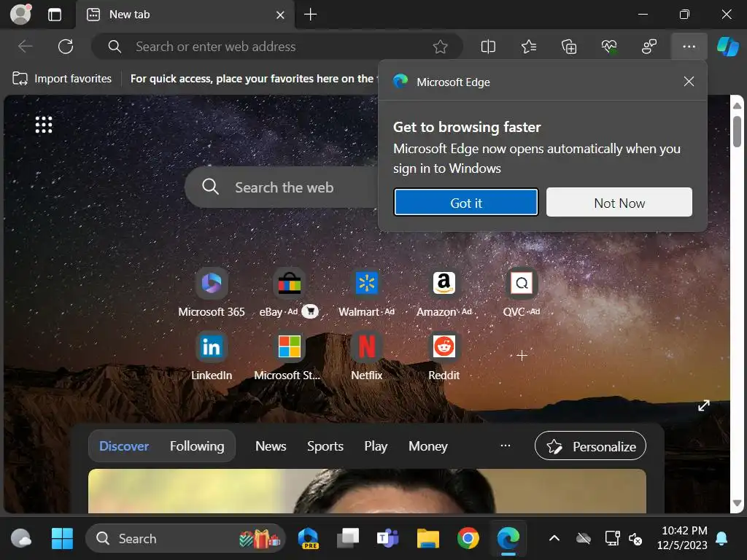
Task: Open split screen view
Action: (488, 47)
